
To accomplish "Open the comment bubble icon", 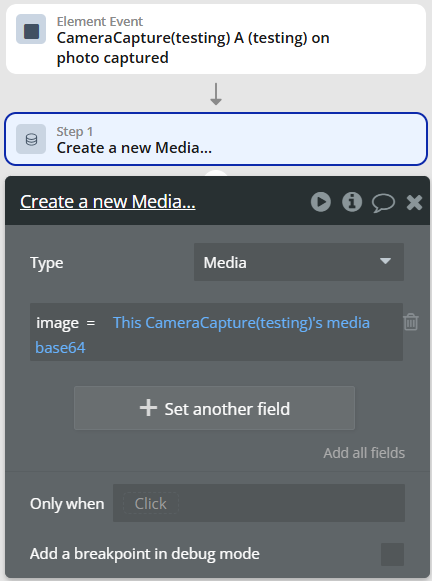I will click(x=383, y=203).
